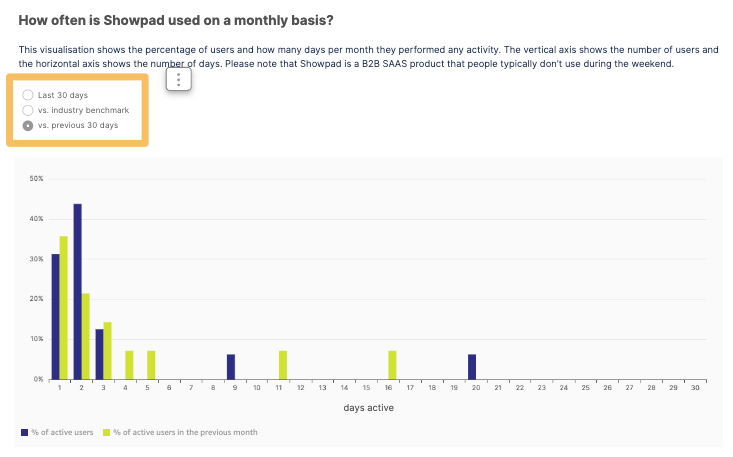Select the "Last 30 days" option
This screenshot has height=457, width=733.
28,95
